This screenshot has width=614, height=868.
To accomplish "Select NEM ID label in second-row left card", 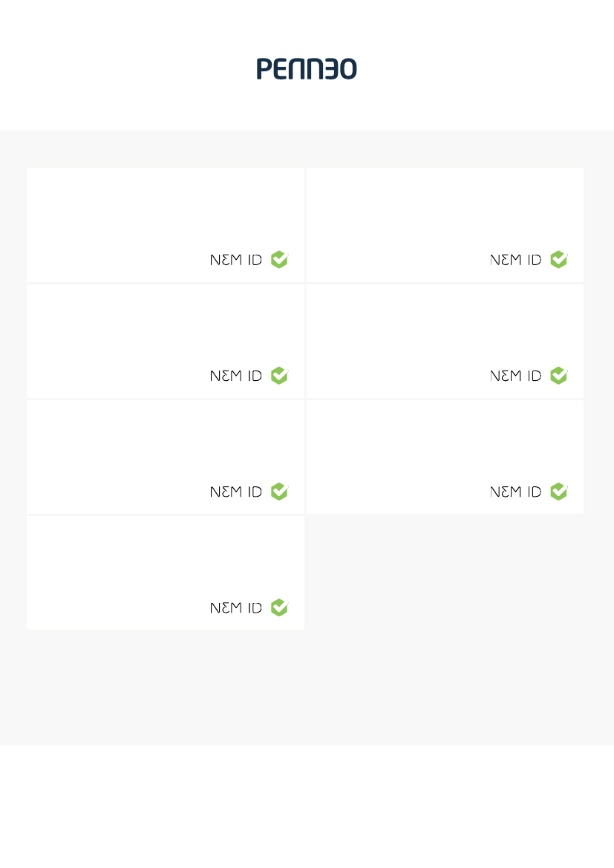I will point(236,376).
